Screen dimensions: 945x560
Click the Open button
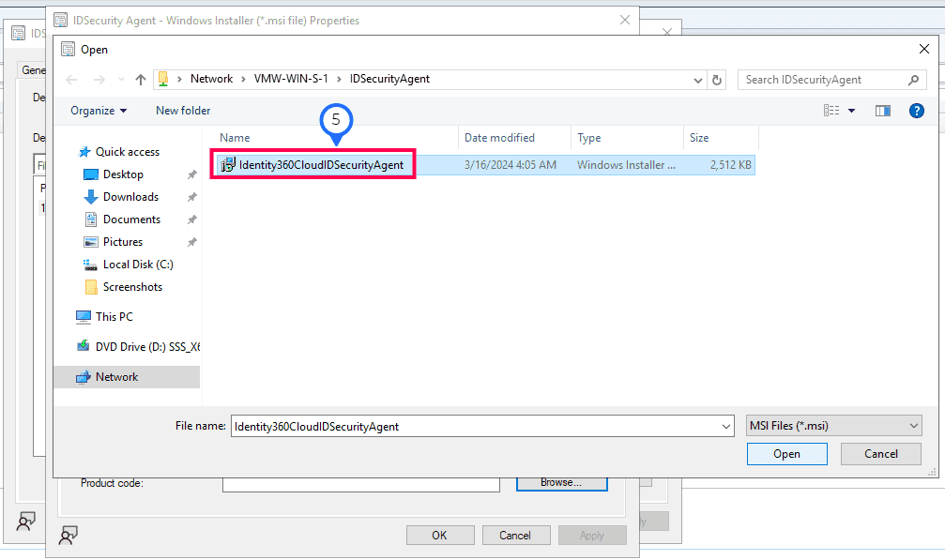(x=786, y=454)
